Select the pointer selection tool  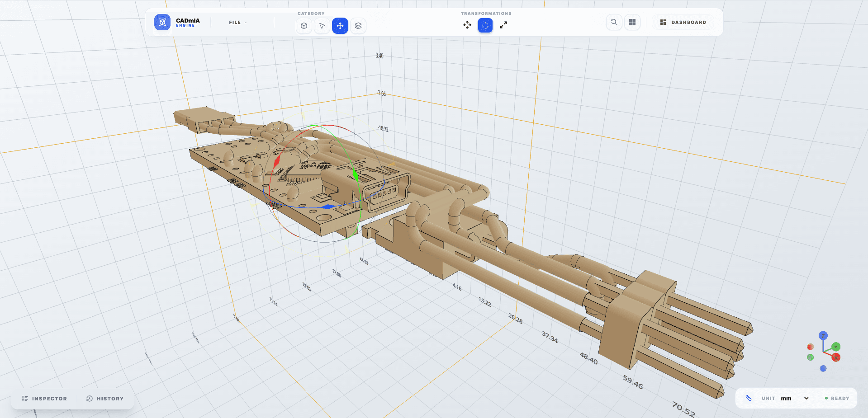322,26
